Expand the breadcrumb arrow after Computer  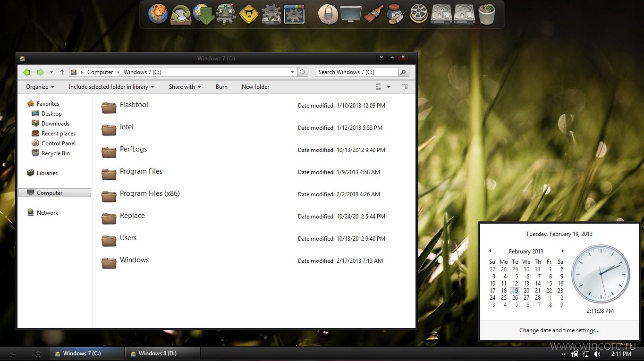[119, 72]
